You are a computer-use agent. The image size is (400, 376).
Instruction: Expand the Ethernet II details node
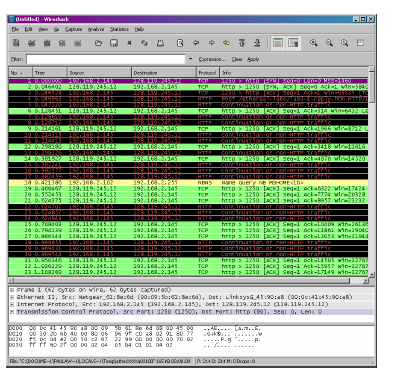point(12,297)
